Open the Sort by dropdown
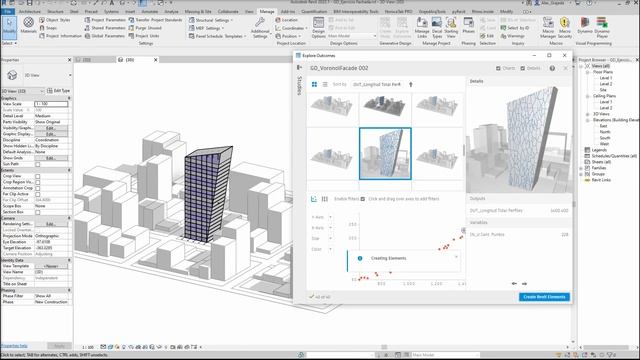640x360 pixels. (x=377, y=84)
